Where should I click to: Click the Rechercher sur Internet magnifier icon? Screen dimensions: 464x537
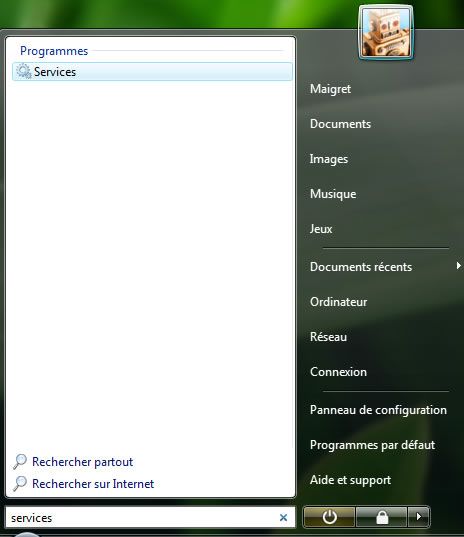click(x=20, y=484)
